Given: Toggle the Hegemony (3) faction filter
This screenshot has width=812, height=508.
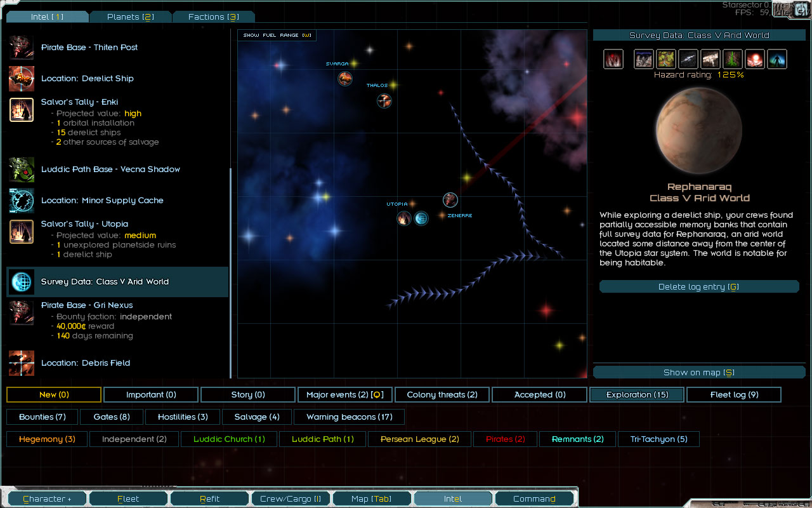Looking at the screenshot, I should pyautogui.click(x=47, y=439).
